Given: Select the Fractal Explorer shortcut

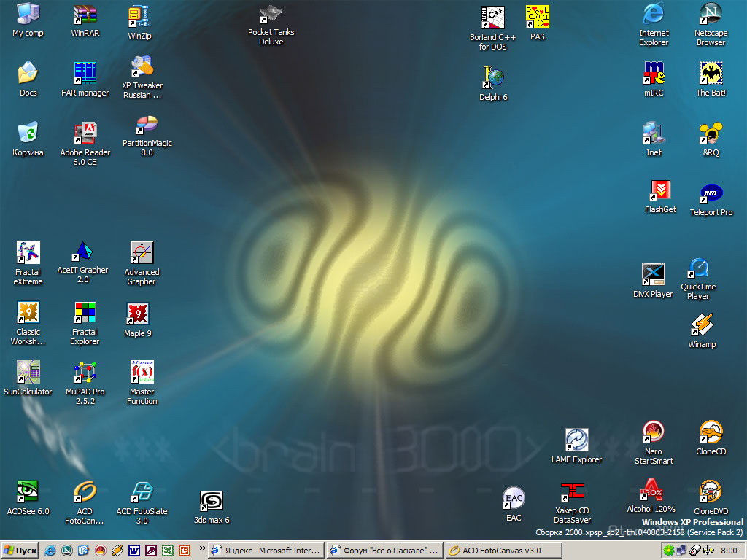Looking at the screenshot, I should [85, 314].
